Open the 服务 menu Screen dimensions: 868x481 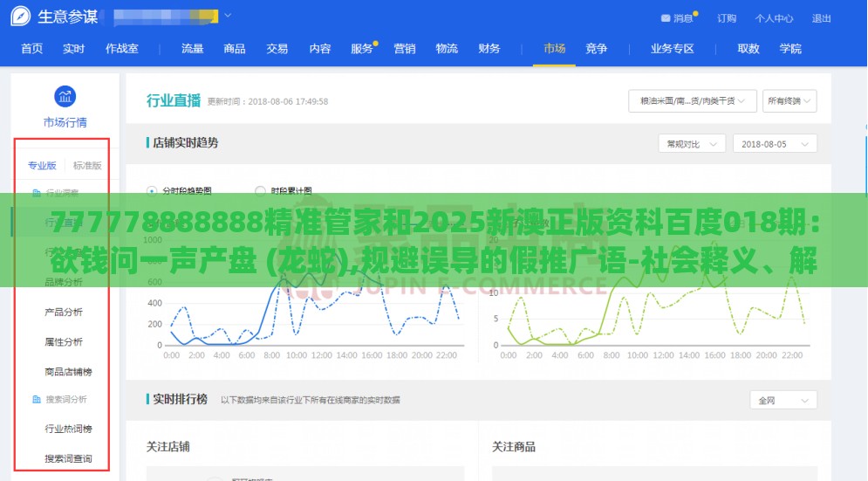[x=362, y=49]
